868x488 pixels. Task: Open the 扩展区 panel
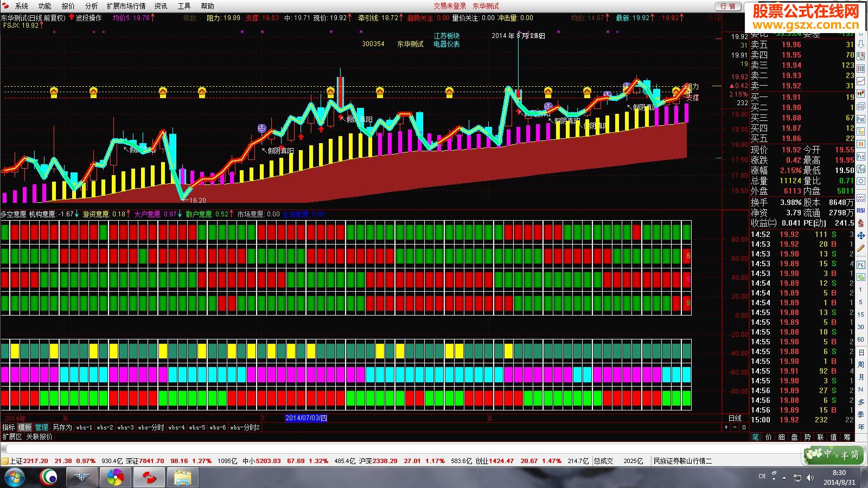[x=12, y=436]
